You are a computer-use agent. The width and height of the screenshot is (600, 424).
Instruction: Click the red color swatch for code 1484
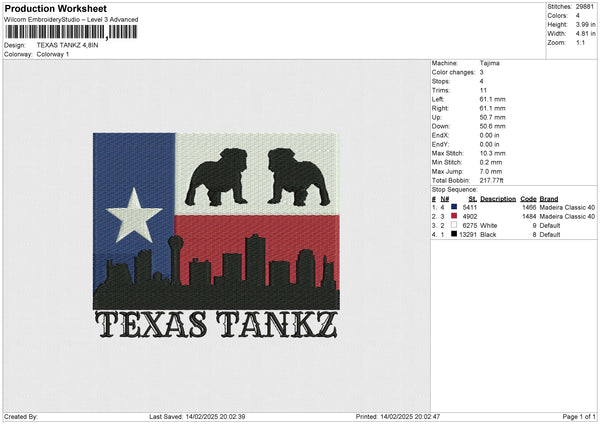(x=455, y=216)
